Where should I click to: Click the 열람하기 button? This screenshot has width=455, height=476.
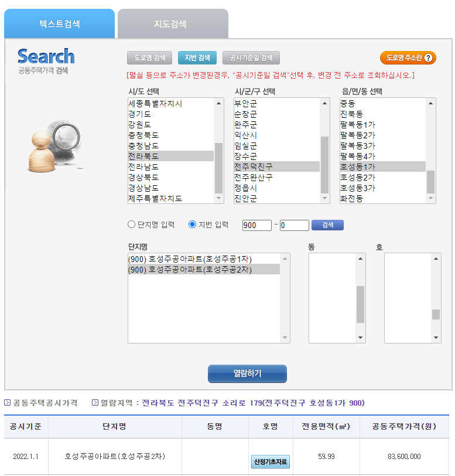[x=247, y=373]
